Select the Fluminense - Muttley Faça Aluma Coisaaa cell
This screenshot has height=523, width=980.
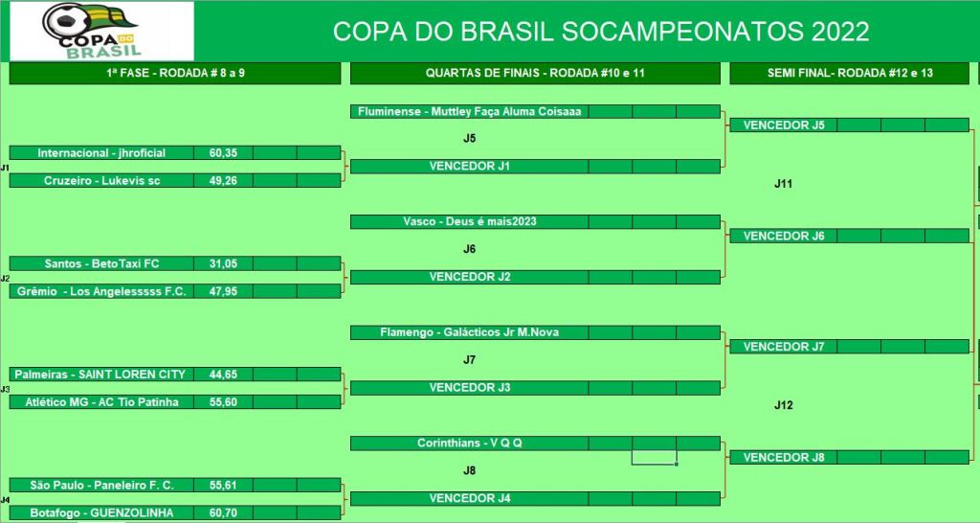pyautogui.click(x=469, y=111)
